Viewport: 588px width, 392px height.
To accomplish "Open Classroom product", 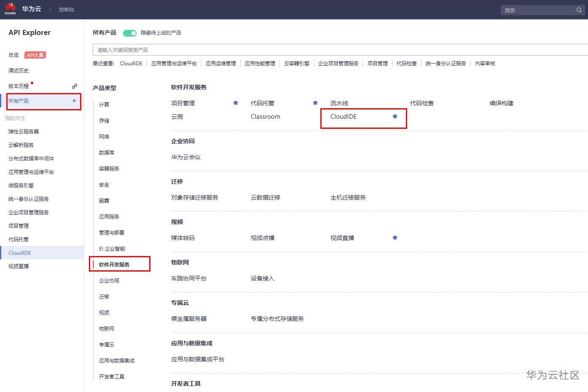I will pyautogui.click(x=266, y=117).
